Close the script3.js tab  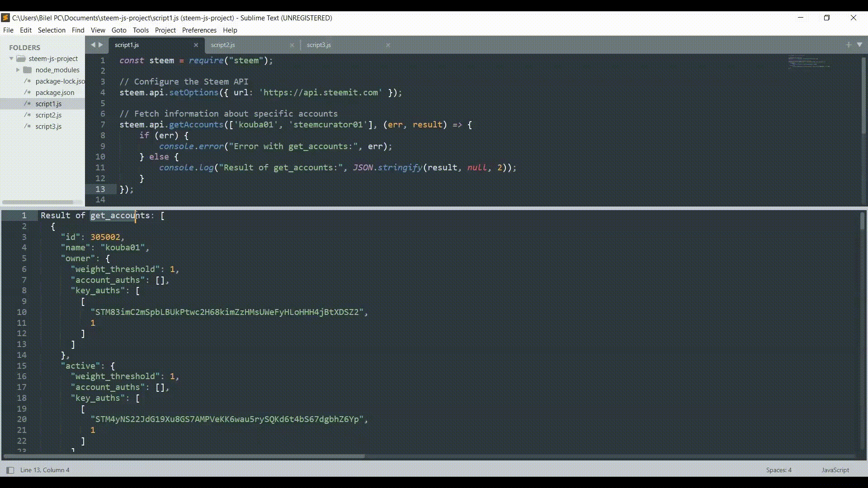click(x=388, y=45)
